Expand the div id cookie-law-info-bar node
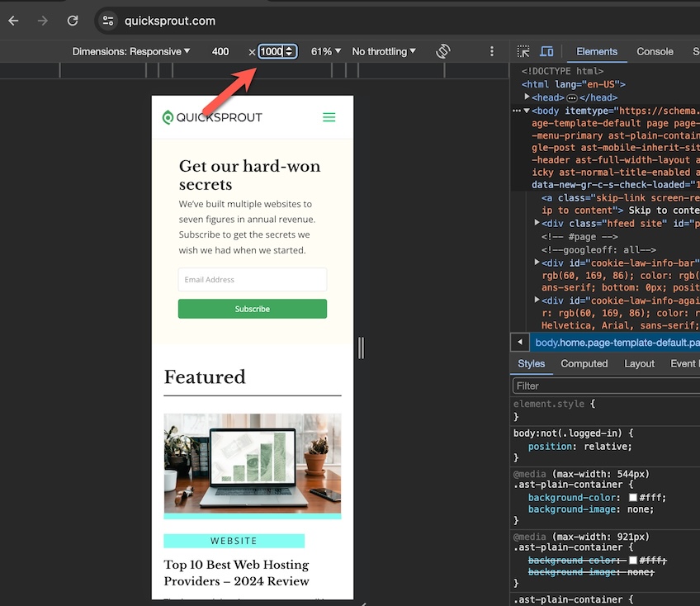The height and width of the screenshot is (606, 700). click(x=537, y=263)
